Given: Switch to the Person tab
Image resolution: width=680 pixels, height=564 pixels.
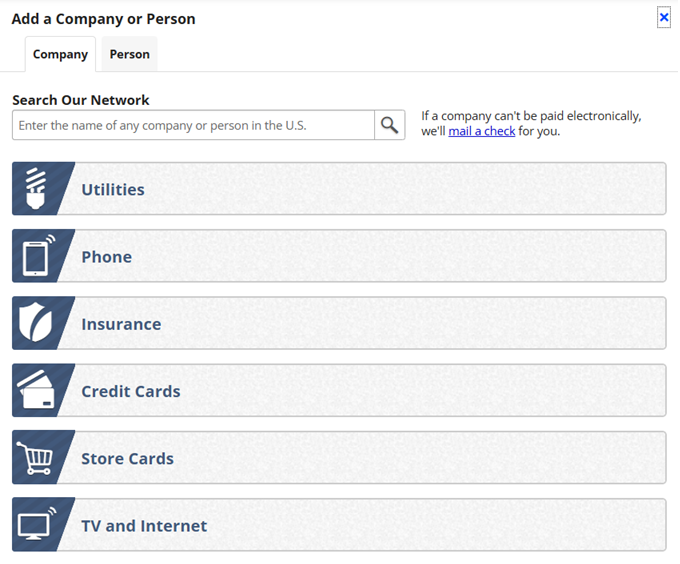Looking at the screenshot, I should click(x=130, y=54).
